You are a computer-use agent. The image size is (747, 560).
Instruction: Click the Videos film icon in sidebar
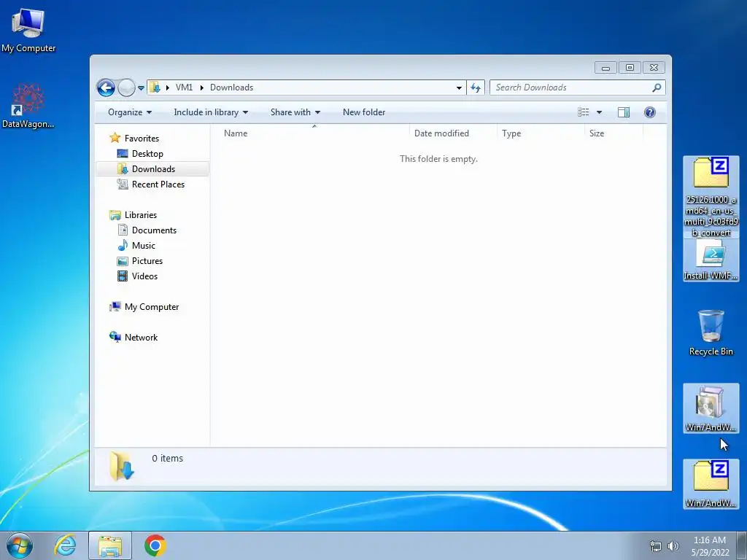pyautogui.click(x=123, y=276)
